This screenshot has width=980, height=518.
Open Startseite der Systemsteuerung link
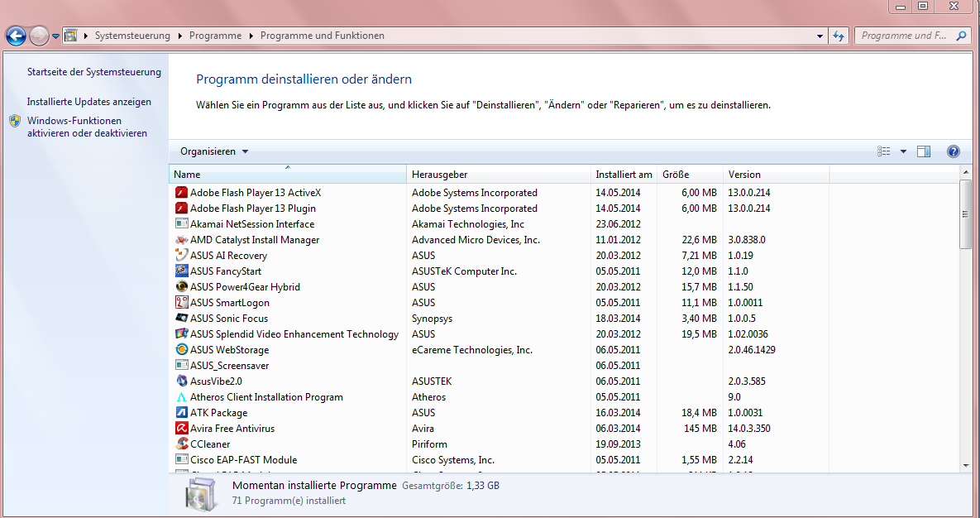(x=93, y=72)
